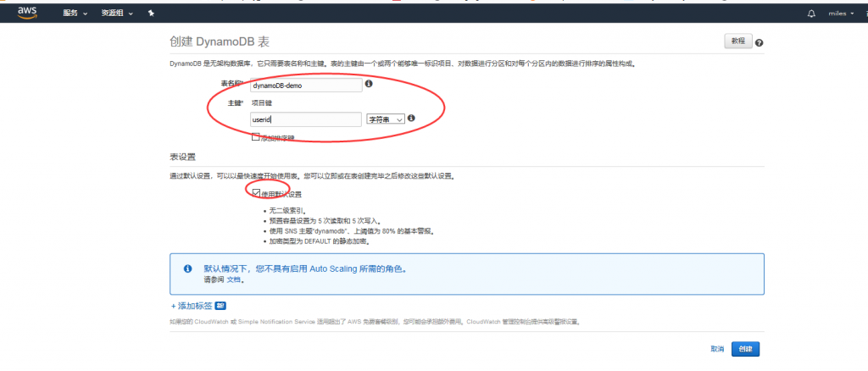This screenshot has width=868, height=371.
Task: Click the 教程 tutorial button
Action: point(738,42)
